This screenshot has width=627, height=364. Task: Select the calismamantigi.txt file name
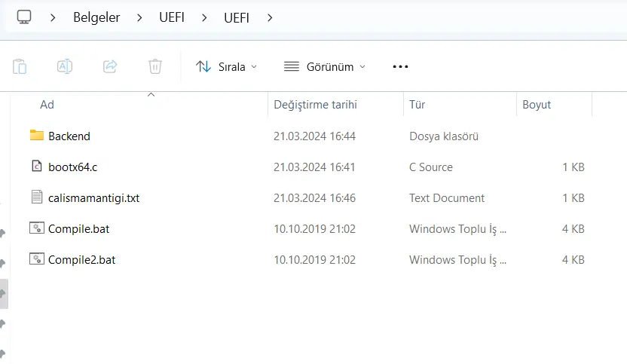[93, 198]
